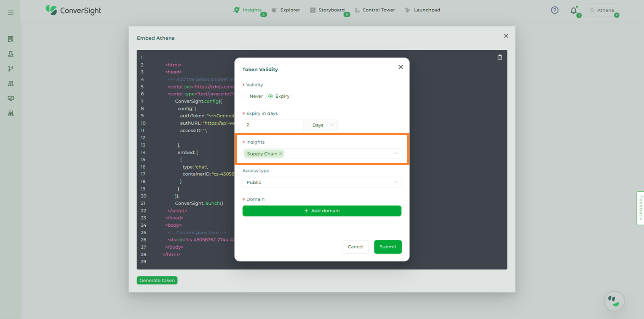Click the flask icon in left sidebar
Screen dimensions: 644x319
point(11,54)
